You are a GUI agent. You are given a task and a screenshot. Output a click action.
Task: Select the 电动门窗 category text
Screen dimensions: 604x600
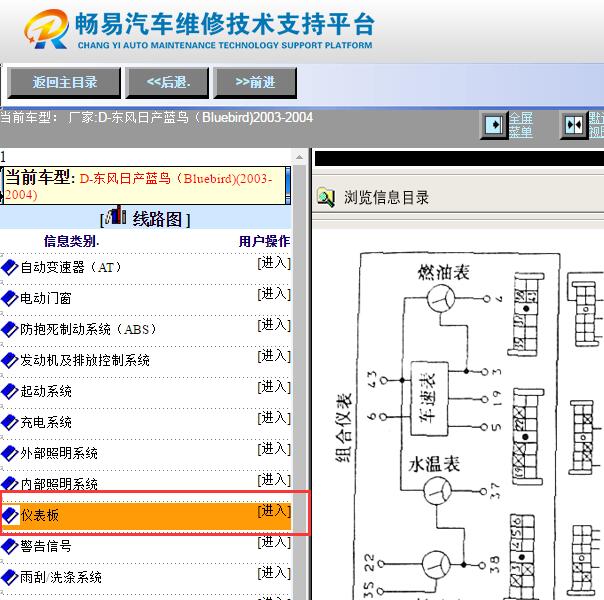45,298
